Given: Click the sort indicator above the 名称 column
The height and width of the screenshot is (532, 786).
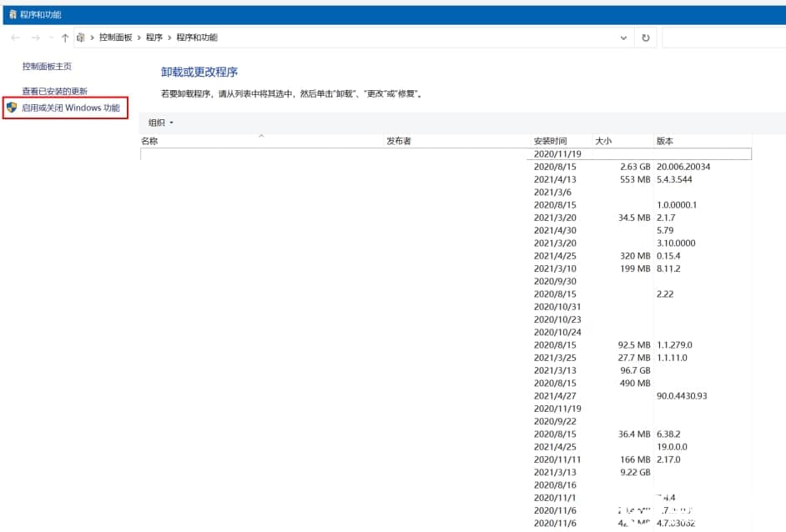Looking at the screenshot, I should (261, 135).
